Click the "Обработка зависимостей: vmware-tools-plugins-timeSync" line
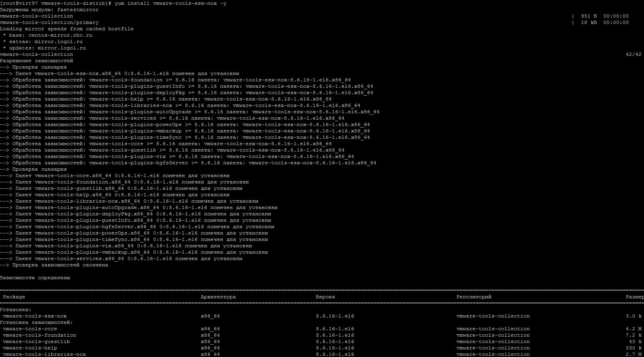 [x=185, y=137]
